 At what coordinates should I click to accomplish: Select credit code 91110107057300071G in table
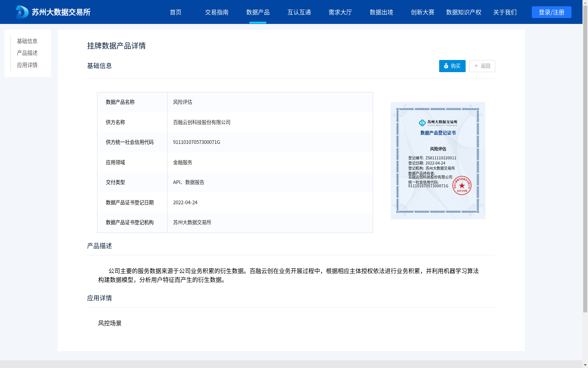(x=197, y=142)
